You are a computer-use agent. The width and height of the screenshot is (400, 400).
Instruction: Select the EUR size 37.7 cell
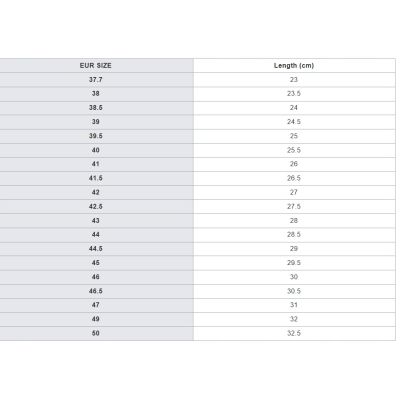pos(96,80)
